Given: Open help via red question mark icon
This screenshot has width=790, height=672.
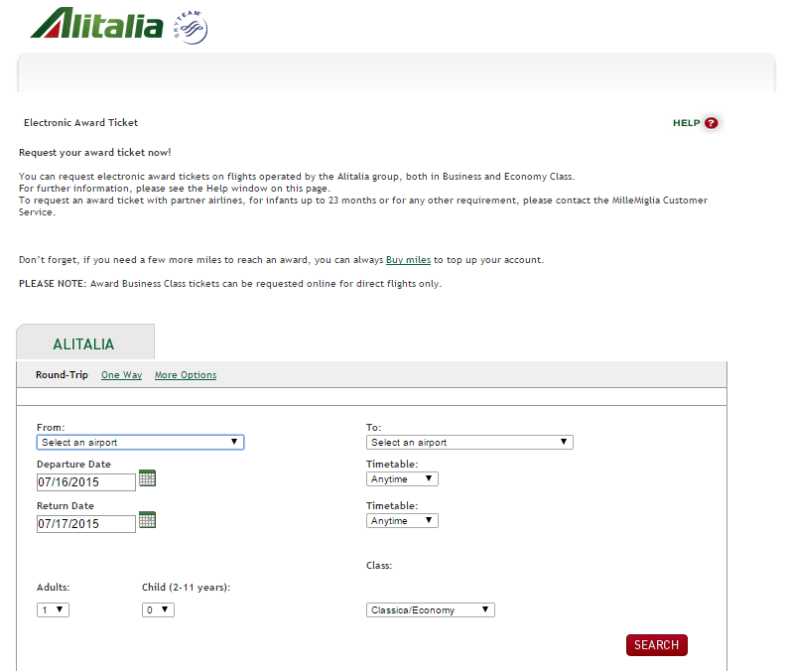Looking at the screenshot, I should 711,123.
